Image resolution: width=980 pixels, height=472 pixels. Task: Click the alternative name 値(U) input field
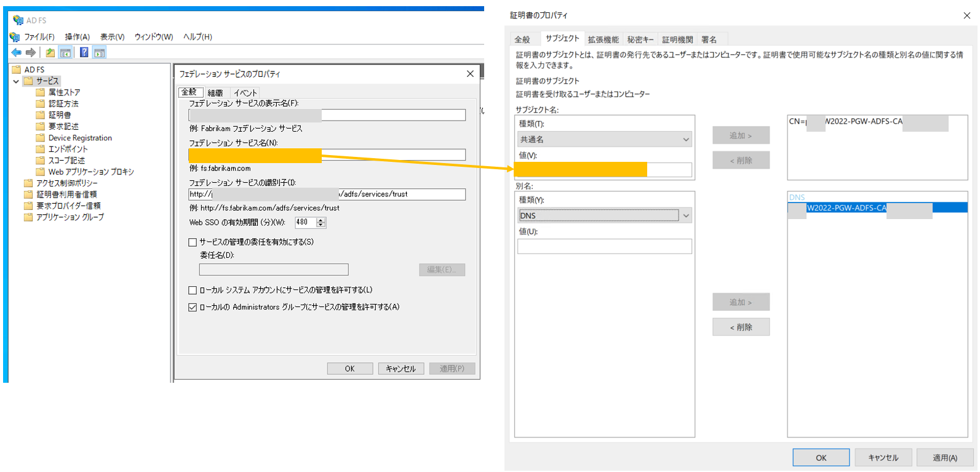tap(605, 246)
